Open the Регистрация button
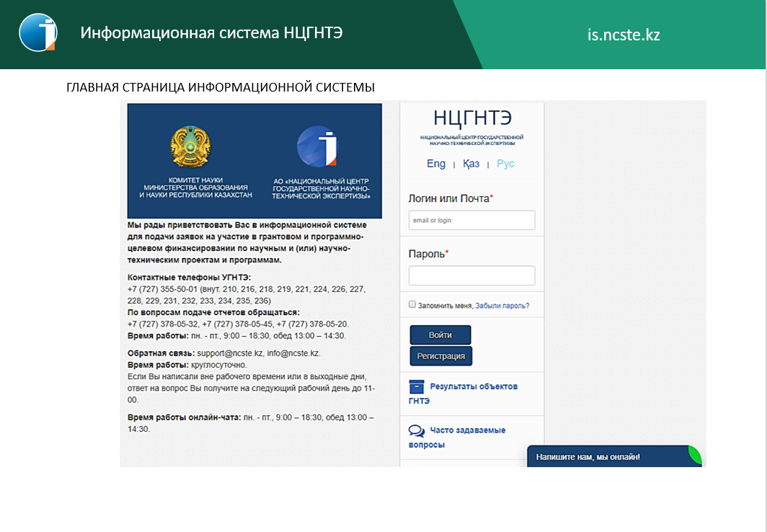767x532 pixels. tap(440, 356)
